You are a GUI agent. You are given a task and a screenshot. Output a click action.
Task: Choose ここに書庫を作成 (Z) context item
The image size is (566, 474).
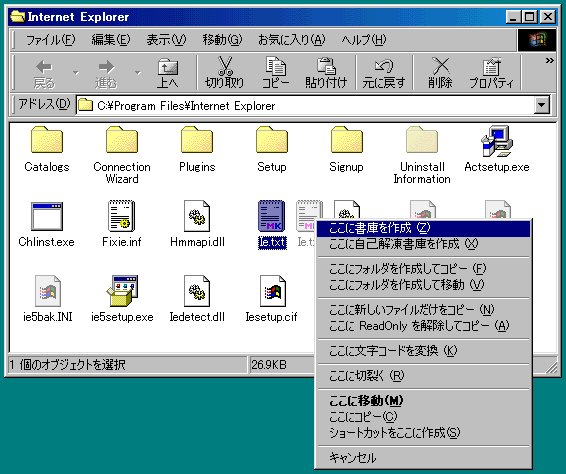click(423, 228)
